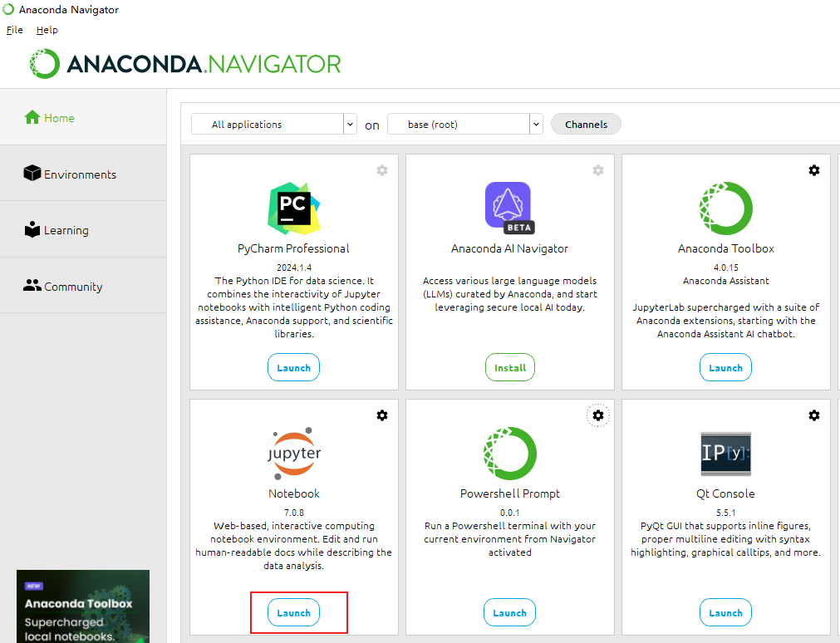
Task: Click the Anaconda Toolbox card title text
Action: pyautogui.click(x=726, y=248)
